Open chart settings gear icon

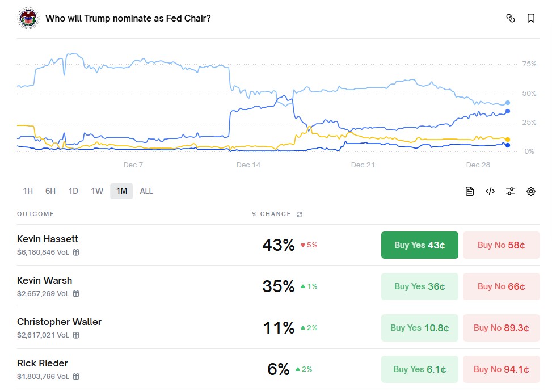coord(531,191)
